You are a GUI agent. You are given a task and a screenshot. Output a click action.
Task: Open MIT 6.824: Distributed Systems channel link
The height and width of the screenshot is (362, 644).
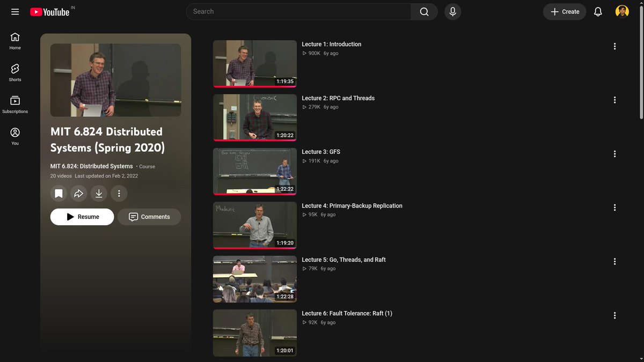(x=91, y=166)
